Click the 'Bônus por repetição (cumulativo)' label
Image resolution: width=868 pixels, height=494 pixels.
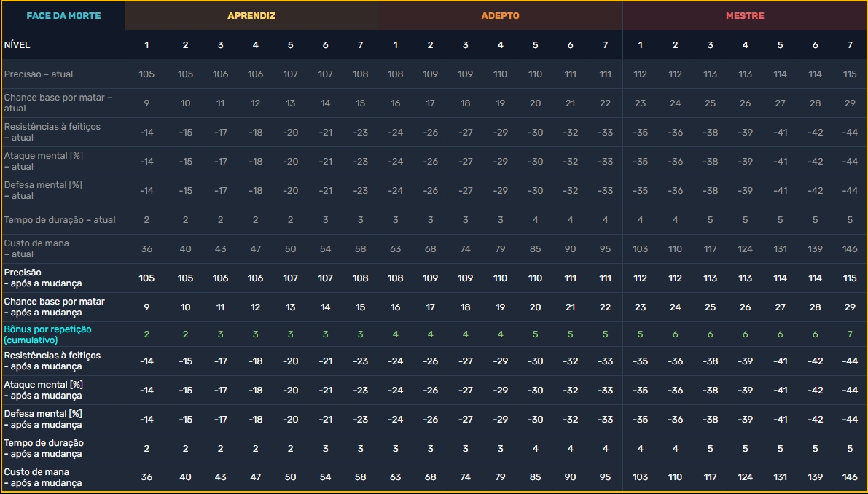click(47, 334)
